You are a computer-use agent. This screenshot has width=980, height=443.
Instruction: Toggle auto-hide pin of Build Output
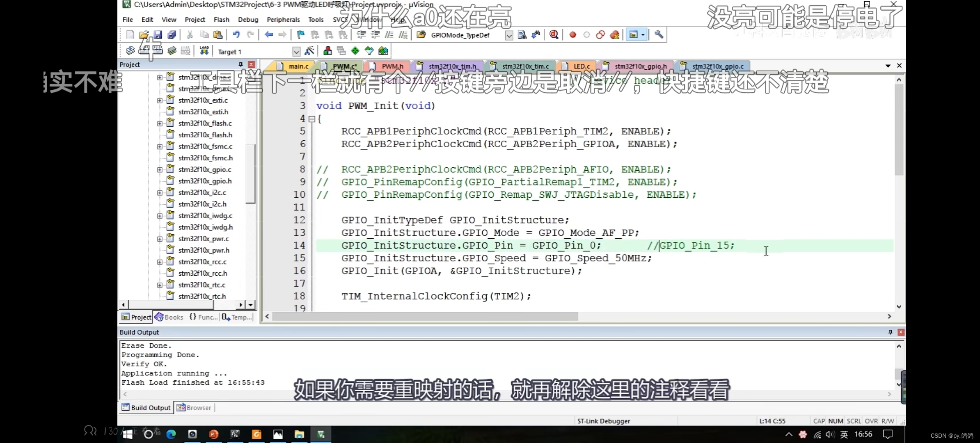(890, 332)
